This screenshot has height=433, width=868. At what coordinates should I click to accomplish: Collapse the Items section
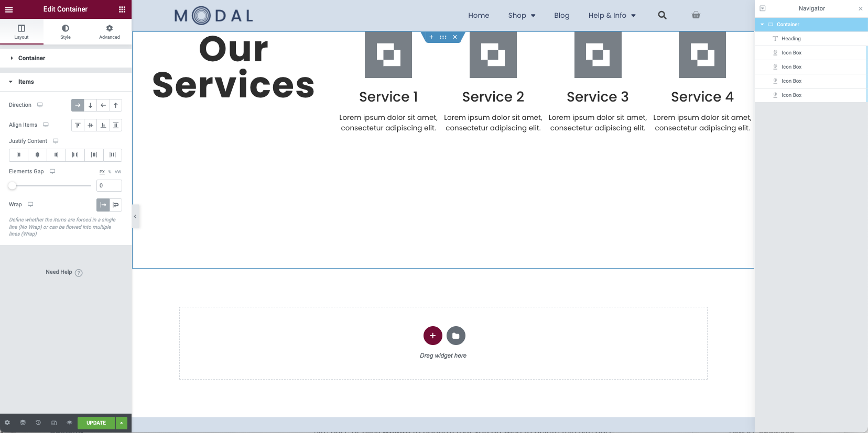click(x=26, y=82)
